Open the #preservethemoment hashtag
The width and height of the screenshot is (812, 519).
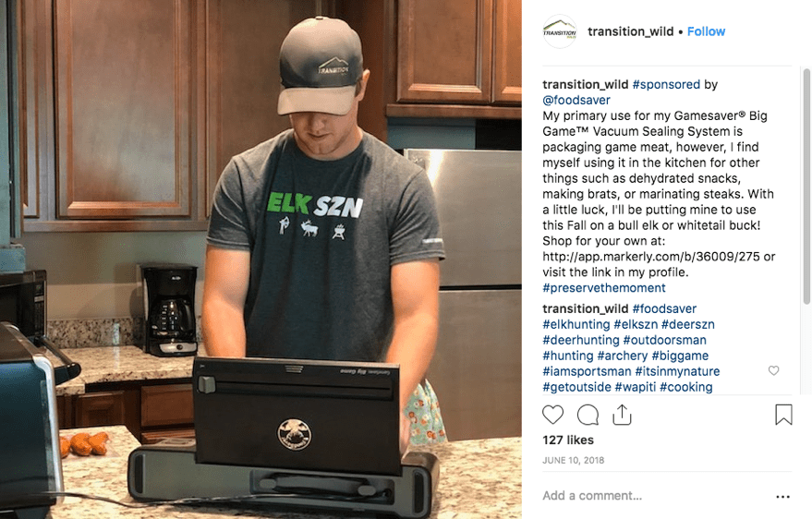[604, 288]
